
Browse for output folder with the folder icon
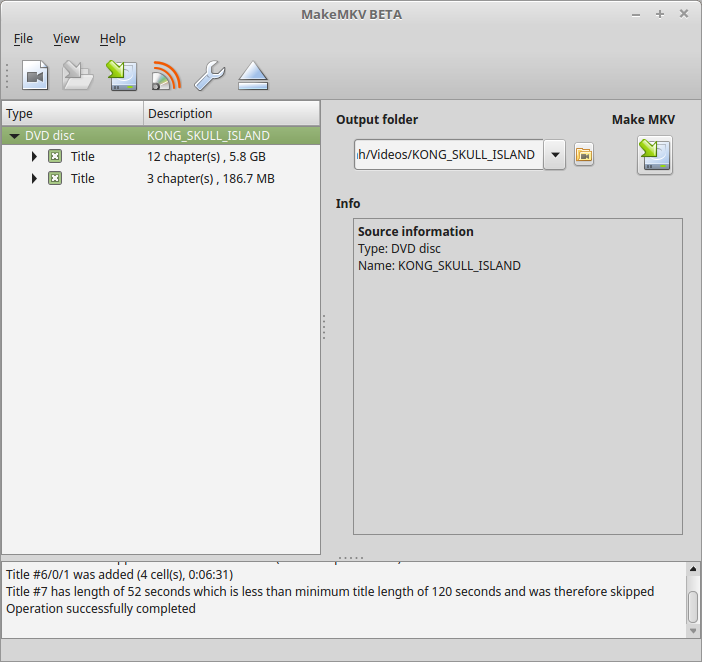point(584,154)
